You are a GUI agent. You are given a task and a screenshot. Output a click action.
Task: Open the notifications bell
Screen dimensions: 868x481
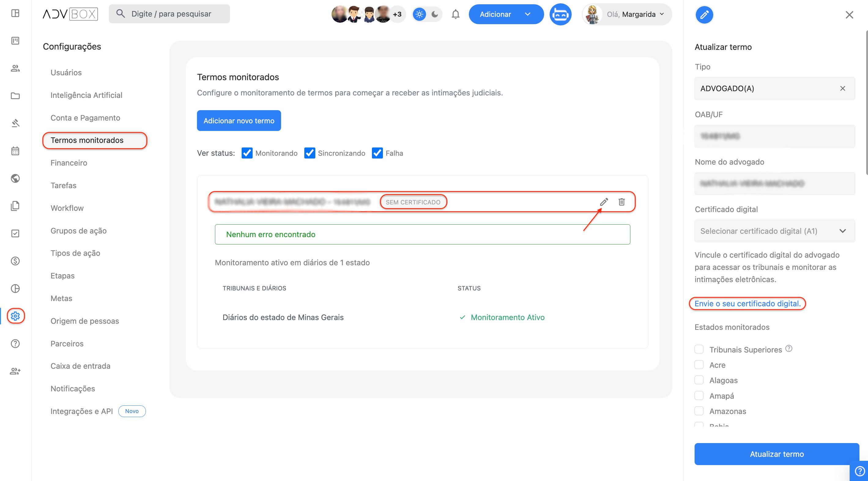tap(456, 14)
